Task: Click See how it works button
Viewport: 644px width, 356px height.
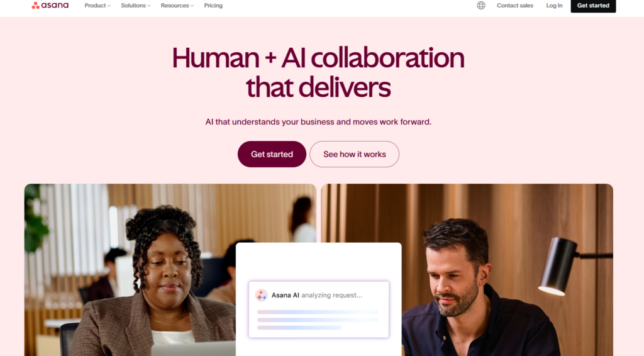Action: (355, 154)
